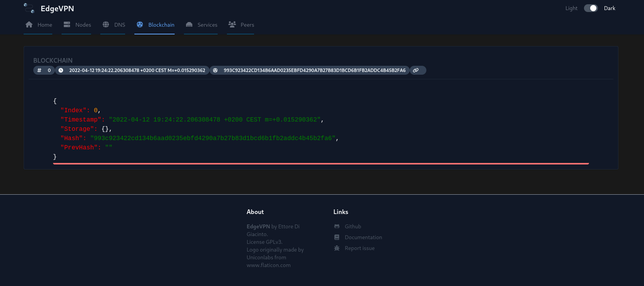Open the Github link
The image size is (644, 286).
pyautogui.click(x=353, y=226)
